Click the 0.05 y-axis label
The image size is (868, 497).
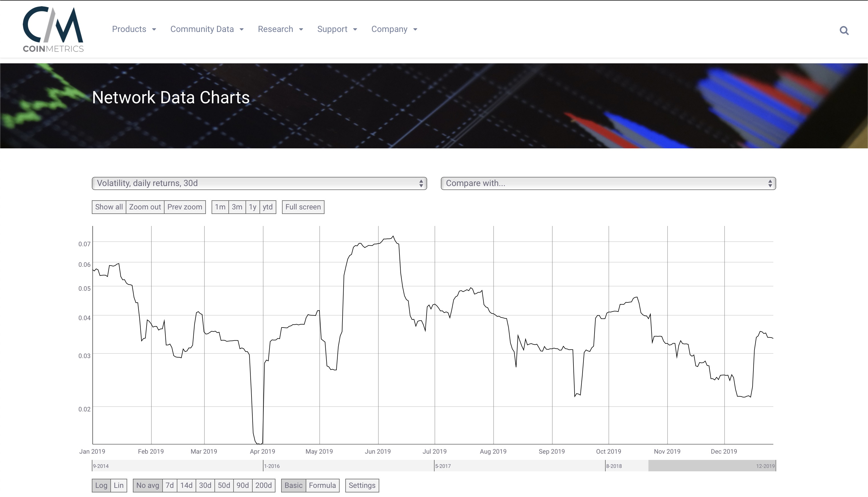84,289
